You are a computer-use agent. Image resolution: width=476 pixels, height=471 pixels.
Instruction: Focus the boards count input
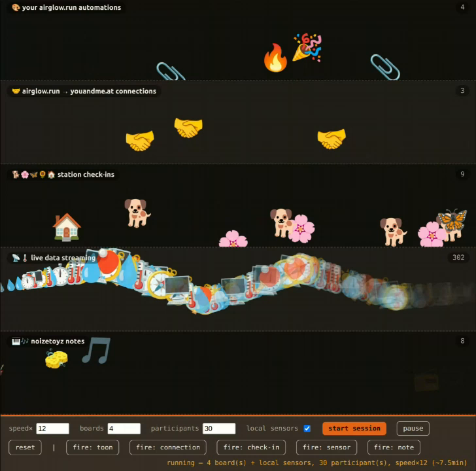point(124,428)
